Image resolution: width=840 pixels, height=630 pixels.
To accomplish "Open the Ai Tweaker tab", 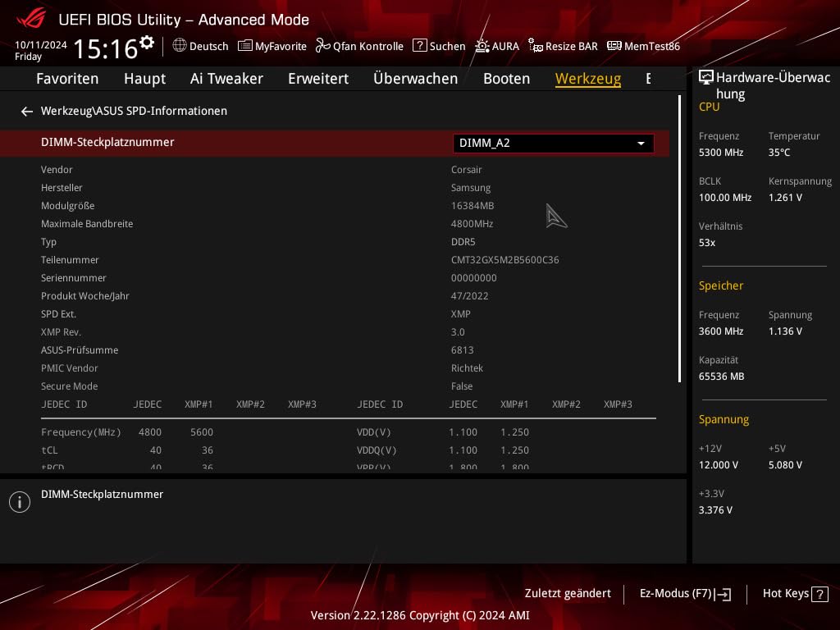I will 226,79.
